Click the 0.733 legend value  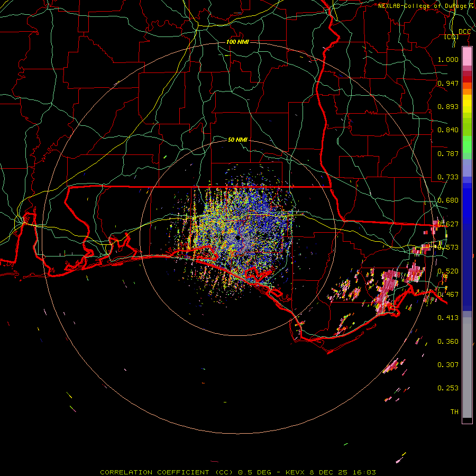tap(448, 177)
